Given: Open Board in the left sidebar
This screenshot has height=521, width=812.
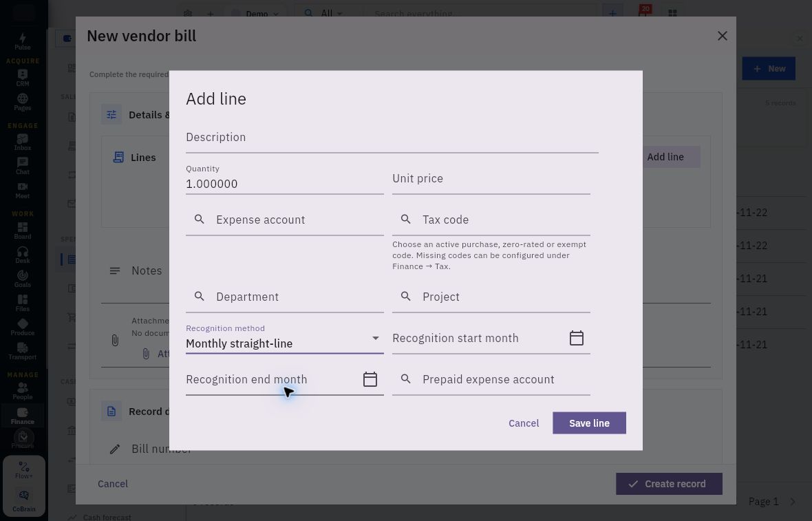Looking at the screenshot, I should [23, 231].
